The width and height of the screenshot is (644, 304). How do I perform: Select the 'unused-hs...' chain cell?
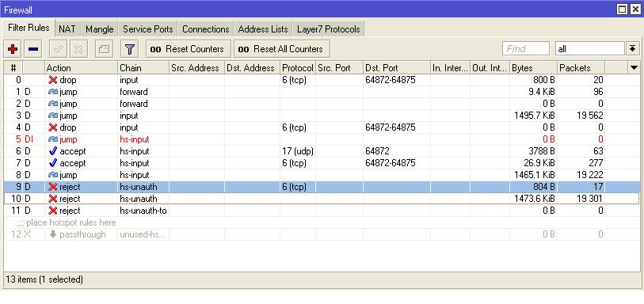point(143,234)
